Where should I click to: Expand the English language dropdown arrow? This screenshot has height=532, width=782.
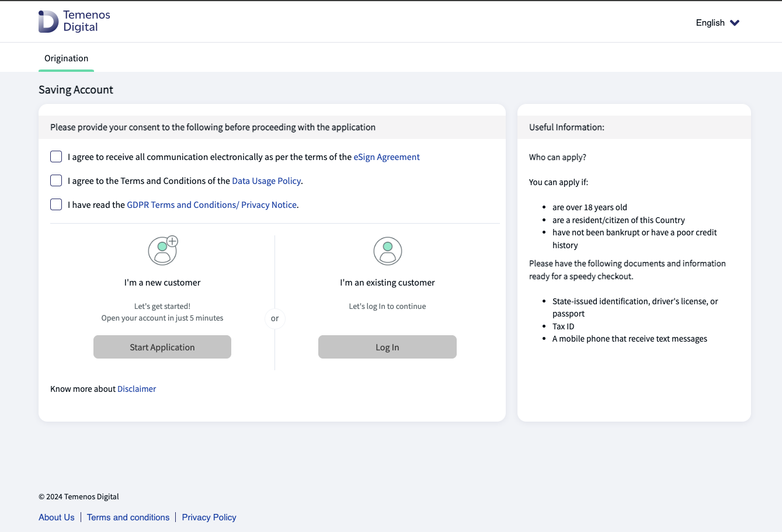point(735,23)
